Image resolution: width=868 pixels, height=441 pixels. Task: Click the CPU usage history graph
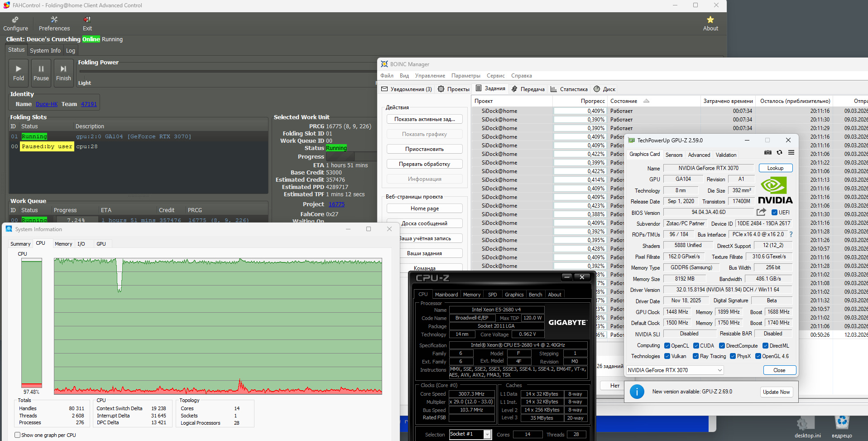click(x=218, y=326)
